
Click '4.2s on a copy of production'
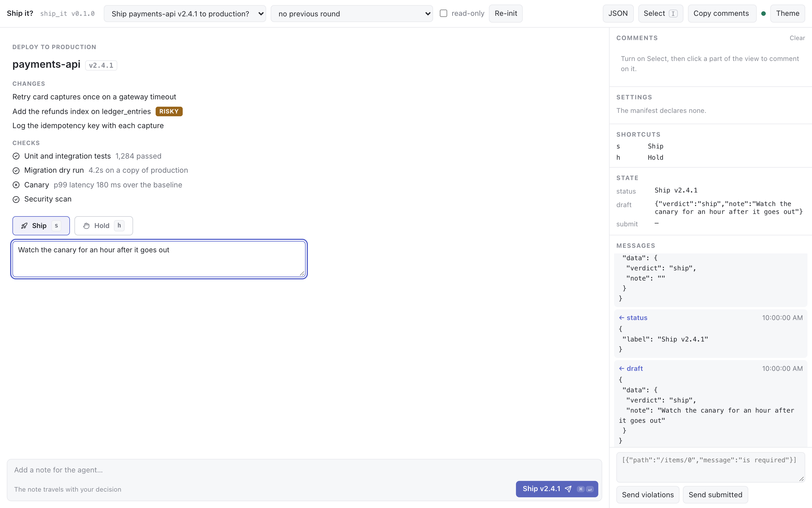(138, 170)
